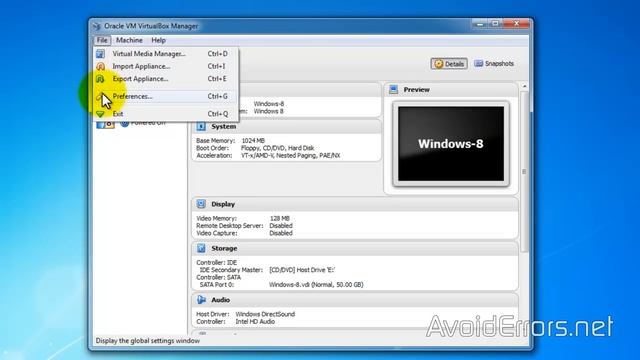
Task: Select Import Appliance from File menu
Action: 165,66
